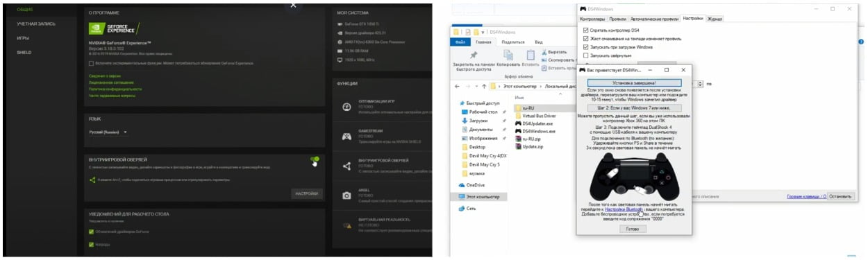Click the OneDrive cloud icon in the Explorer sidebar
Screen dimensions: 868x260
462,185
